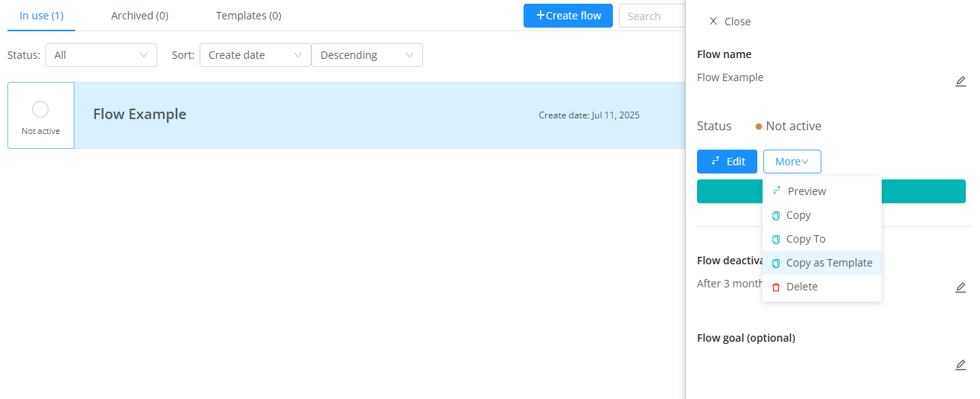The height and width of the screenshot is (399, 980).
Task: Switch to the Archived tab
Action: (139, 16)
